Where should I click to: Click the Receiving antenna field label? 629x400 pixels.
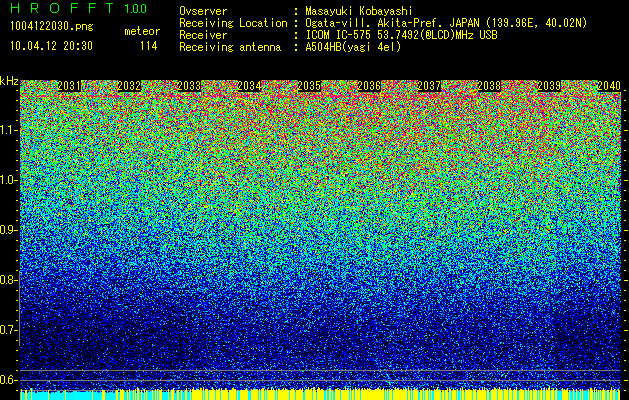230,47
